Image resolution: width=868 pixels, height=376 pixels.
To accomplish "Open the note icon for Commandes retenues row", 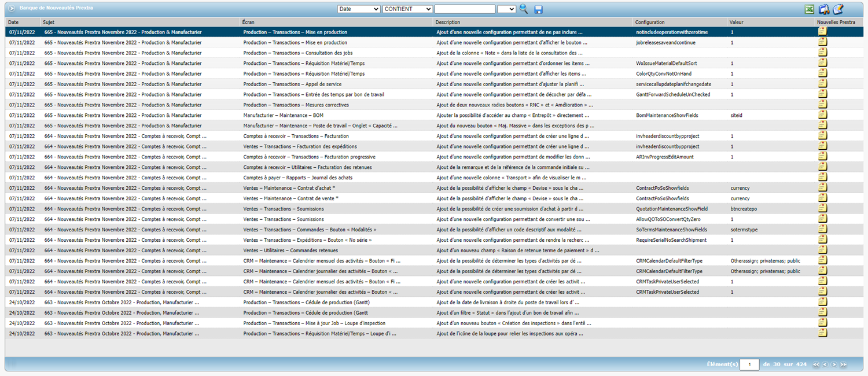I will click(822, 250).
